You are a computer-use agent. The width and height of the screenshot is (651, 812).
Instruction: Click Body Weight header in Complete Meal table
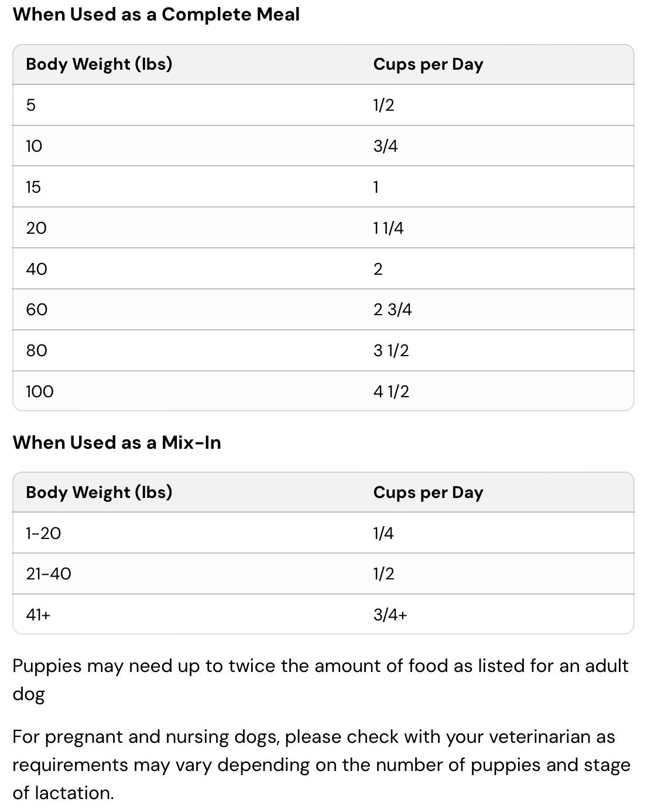point(99,64)
